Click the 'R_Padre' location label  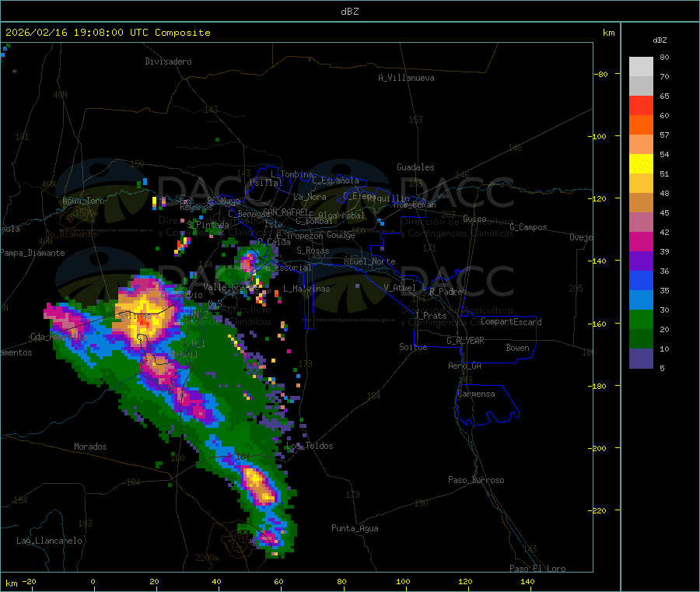click(x=446, y=292)
